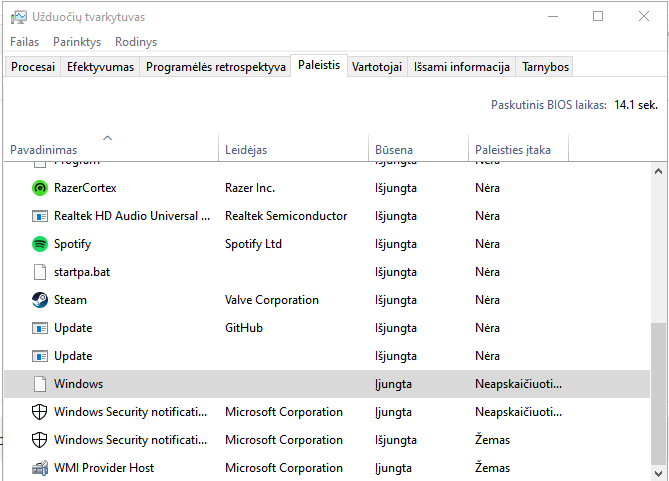
Task: Click the Valve Corporation publisher cell
Action: coord(271,300)
